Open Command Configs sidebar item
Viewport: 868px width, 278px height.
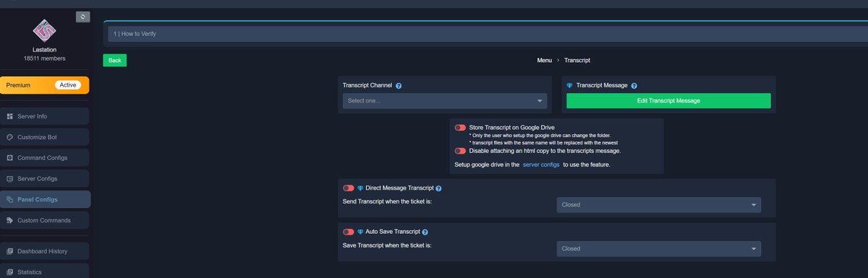[x=45, y=157]
